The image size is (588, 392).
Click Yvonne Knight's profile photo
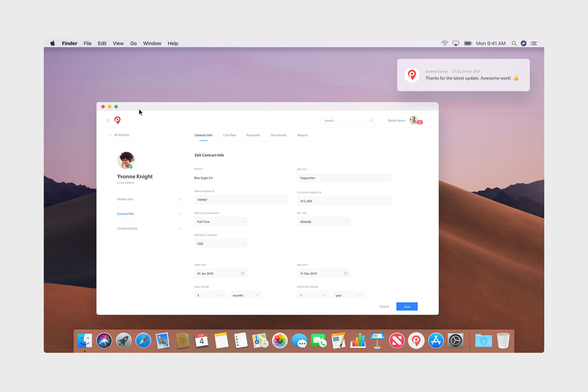(x=125, y=160)
